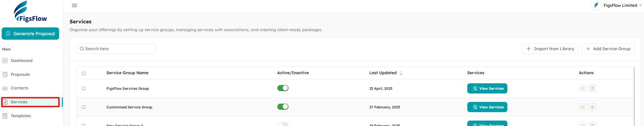Click the FigsFlow Services Group name cell
This screenshot has height=126, width=644.
128,88
